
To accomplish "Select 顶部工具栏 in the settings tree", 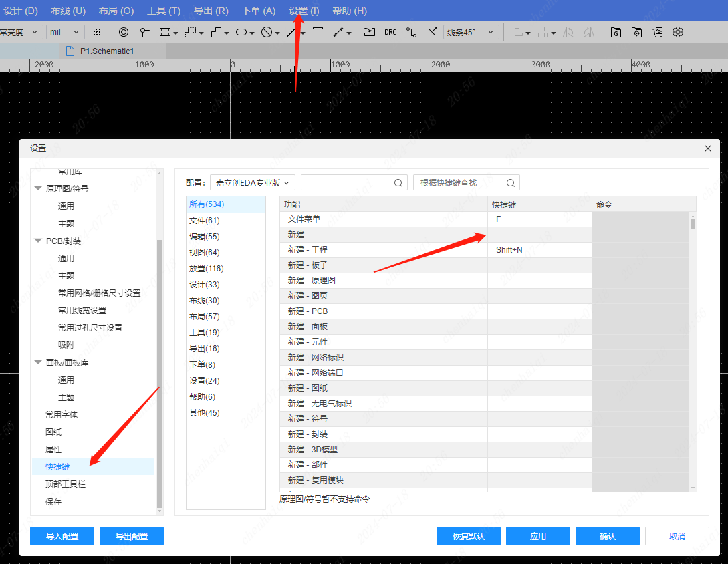I will [x=66, y=484].
